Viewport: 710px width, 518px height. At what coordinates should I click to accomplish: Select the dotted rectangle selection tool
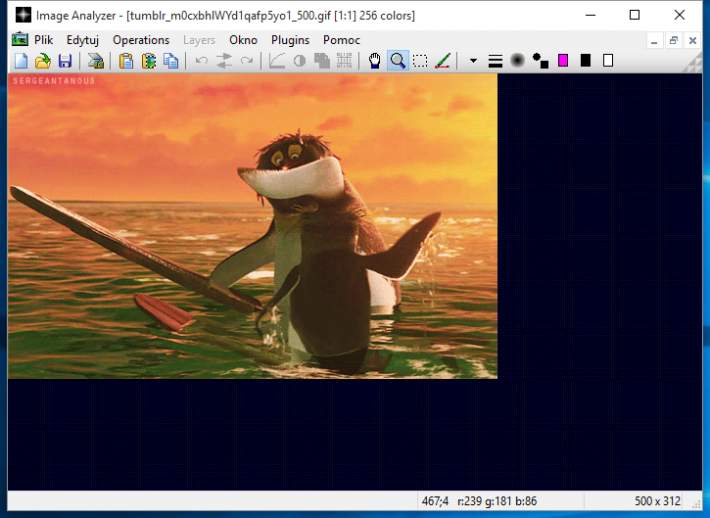pyautogui.click(x=420, y=61)
